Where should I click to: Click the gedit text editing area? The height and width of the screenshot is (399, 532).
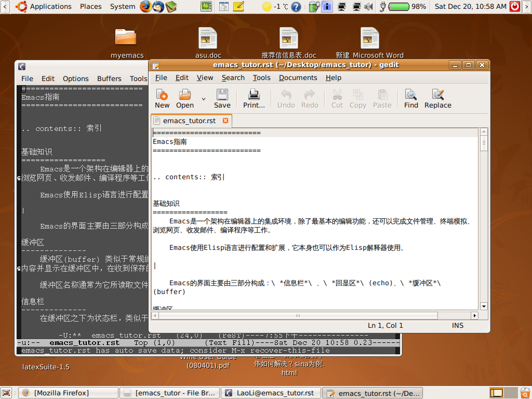(315, 218)
